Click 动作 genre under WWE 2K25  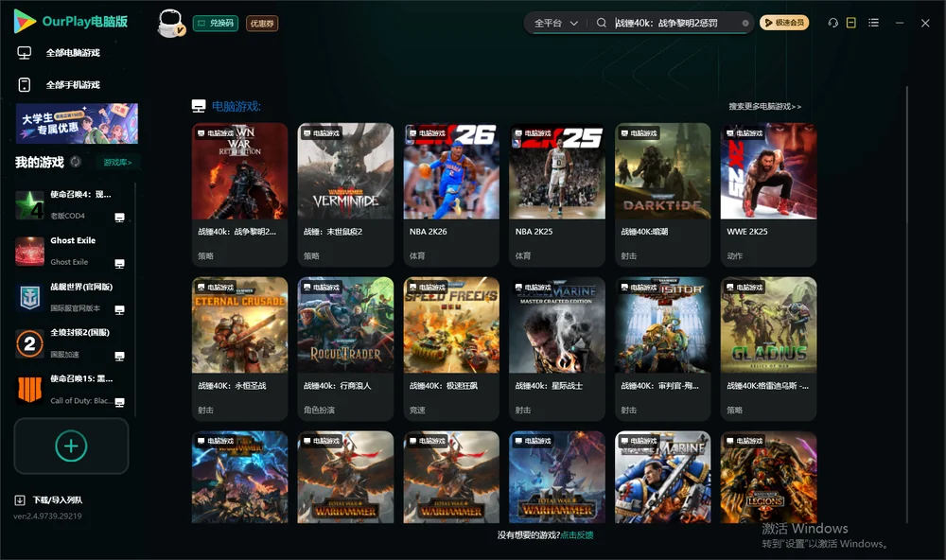735,255
